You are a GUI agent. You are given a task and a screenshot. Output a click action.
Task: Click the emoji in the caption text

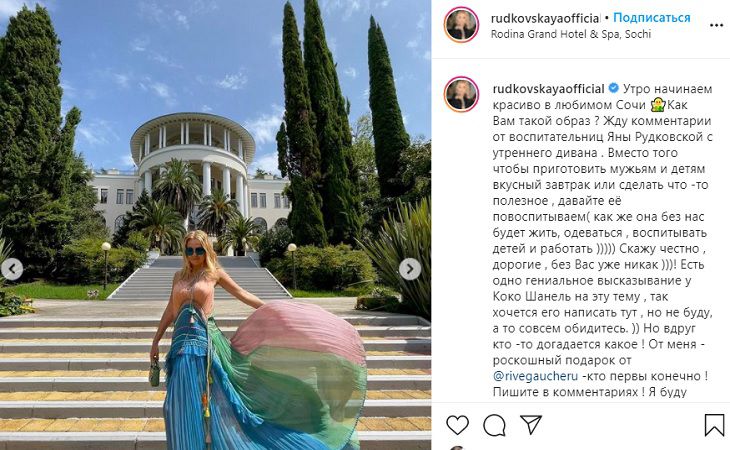pos(658,105)
